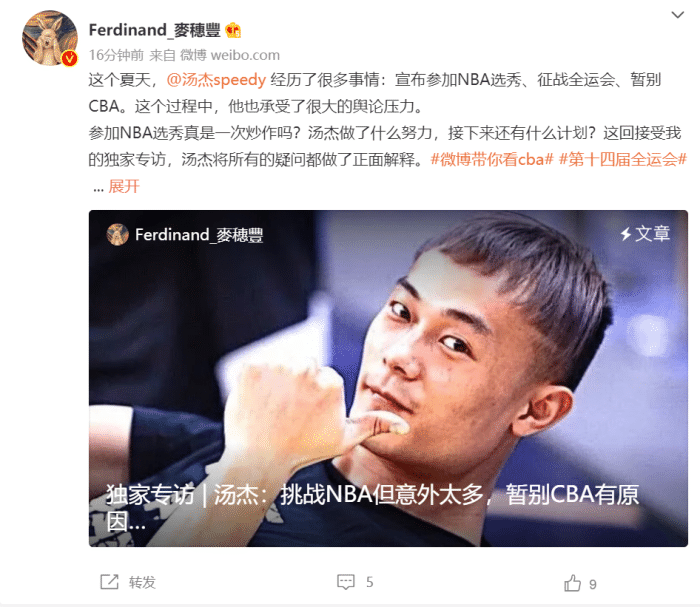Viewport: 700px width, 607px height.
Task: Open the post options chevron menu
Action: 678,15
